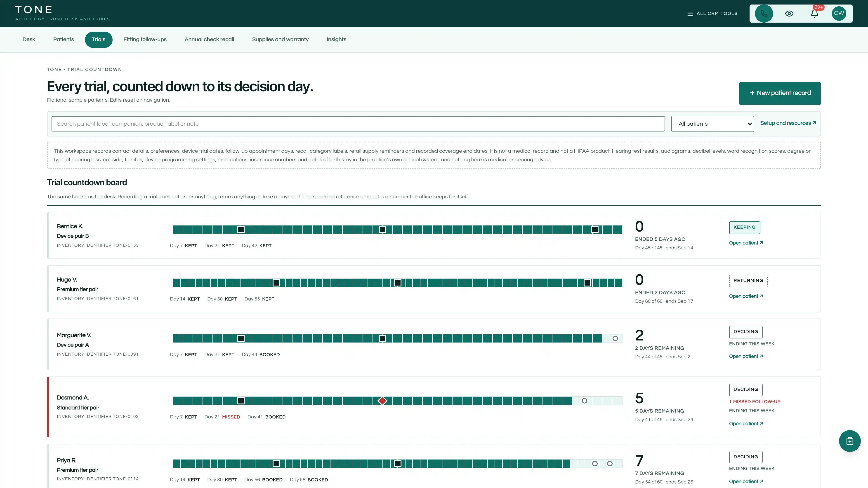The height and width of the screenshot is (488, 868).
Task: Open patient link for Priya R.
Action: (746, 481)
